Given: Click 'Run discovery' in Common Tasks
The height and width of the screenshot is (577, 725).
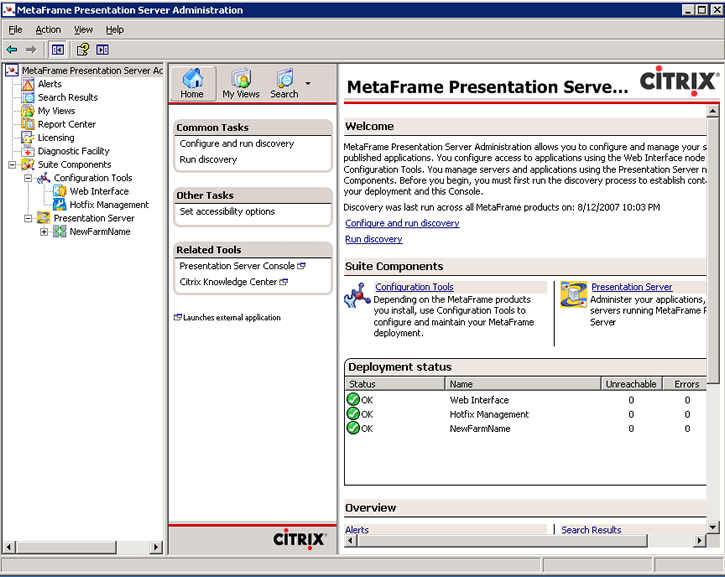Looking at the screenshot, I should click(x=208, y=160).
